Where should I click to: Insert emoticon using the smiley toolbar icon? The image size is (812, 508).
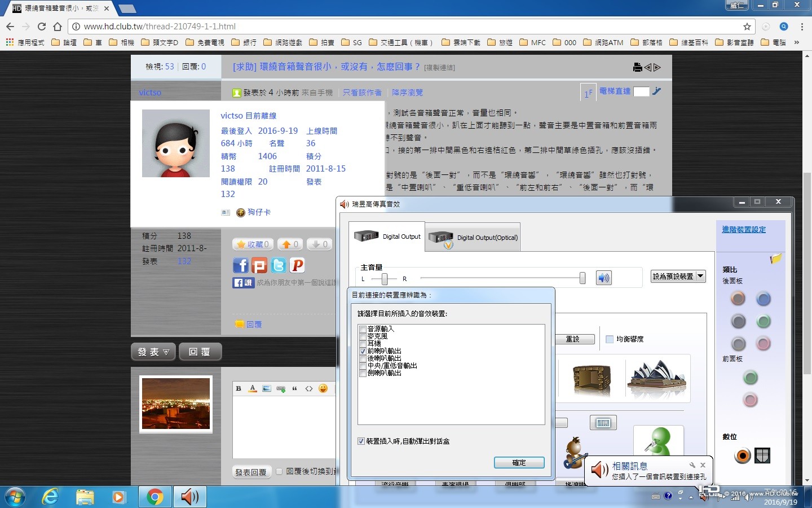click(x=323, y=388)
